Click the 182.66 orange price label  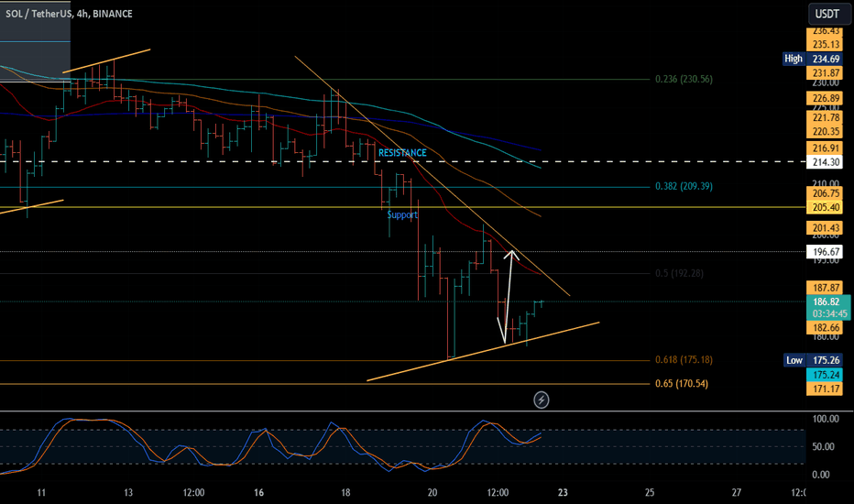(826, 327)
